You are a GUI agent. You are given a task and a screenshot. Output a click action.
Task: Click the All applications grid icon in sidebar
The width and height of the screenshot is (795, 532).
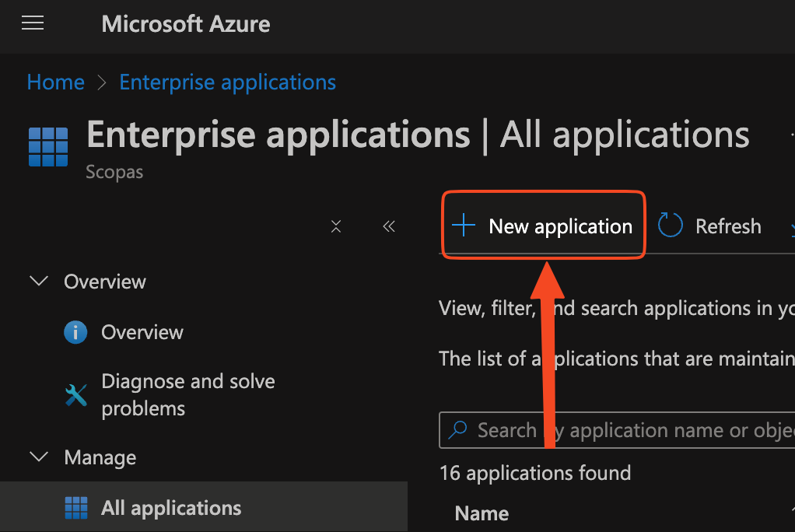(75, 509)
